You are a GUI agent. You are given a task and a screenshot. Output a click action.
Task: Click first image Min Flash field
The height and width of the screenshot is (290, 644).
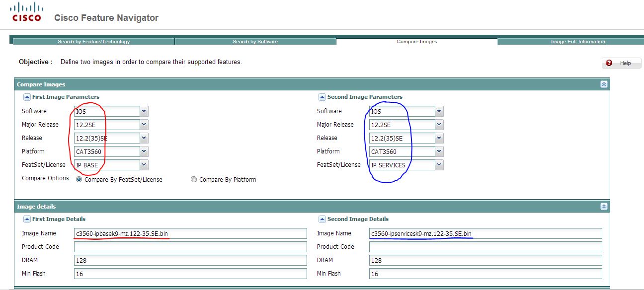[x=190, y=274]
